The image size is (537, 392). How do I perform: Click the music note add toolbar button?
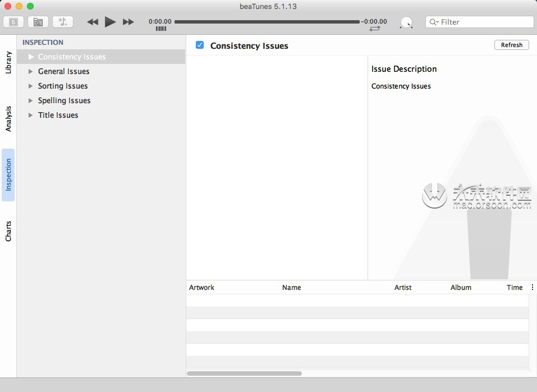tap(63, 22)
